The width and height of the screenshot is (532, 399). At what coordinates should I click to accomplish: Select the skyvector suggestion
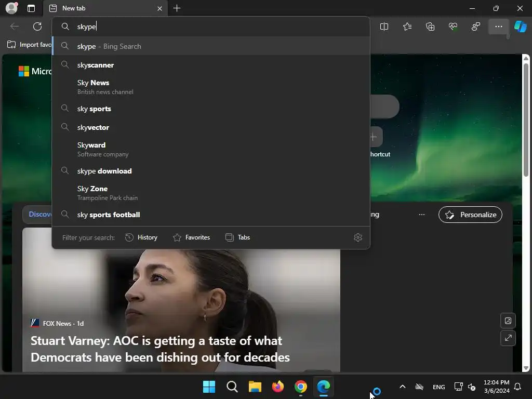pos(211,127)
